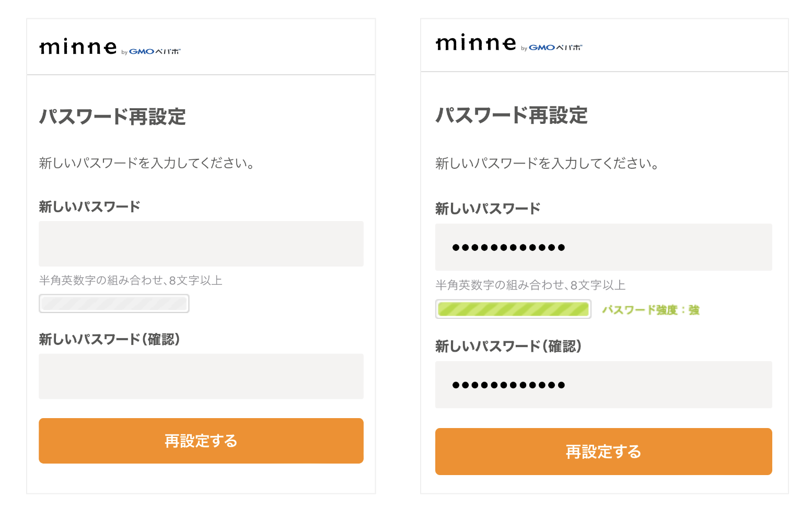812x508 pixels.
Task: Click the 半角英数字 hint under the filled field
Action: tap(530, 285)
